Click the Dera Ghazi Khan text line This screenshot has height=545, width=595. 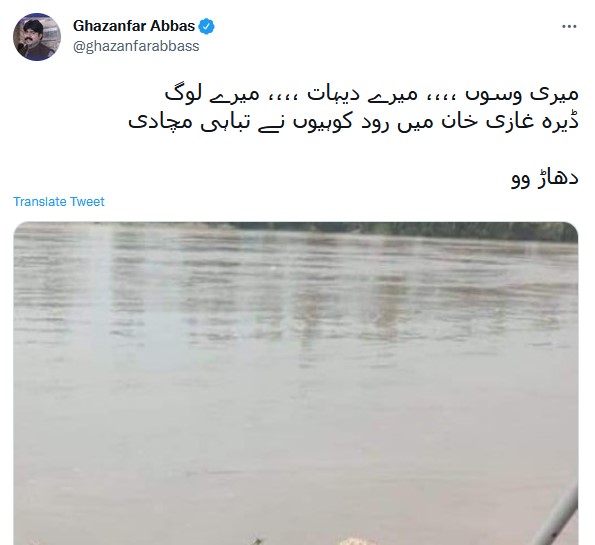click(x=353, y=122)
